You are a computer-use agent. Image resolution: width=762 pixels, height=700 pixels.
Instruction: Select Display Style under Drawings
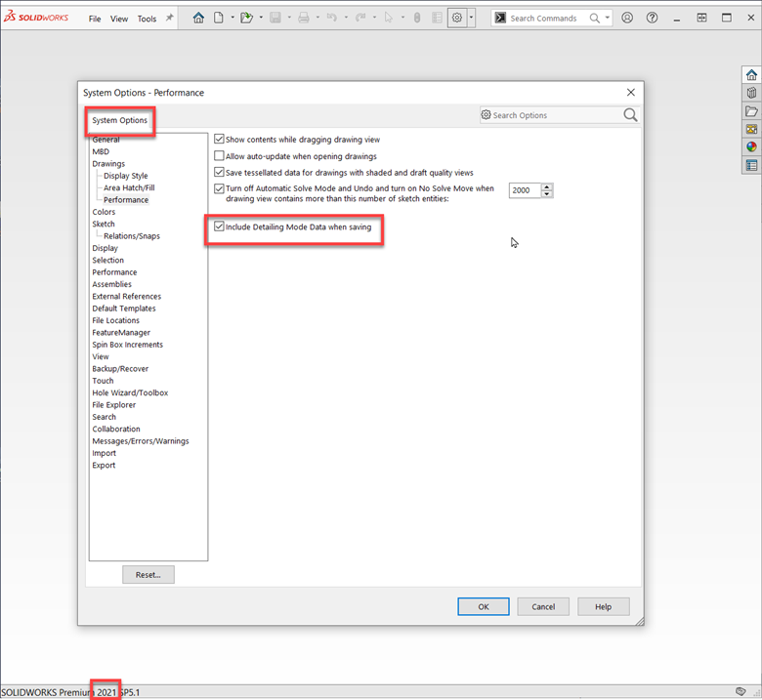point(126,176)
